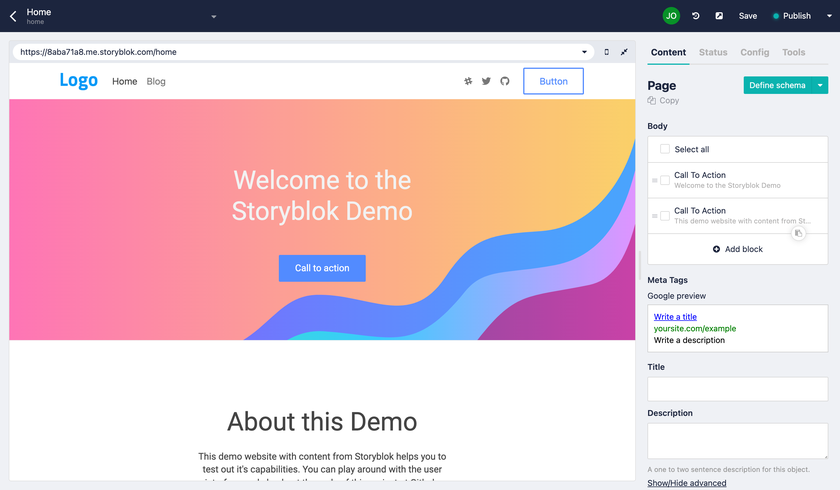Screen dimensions: 840x490
Task: Click the Page heading in the sidebar
Action: pyautogui.click(x=662, y=86)
